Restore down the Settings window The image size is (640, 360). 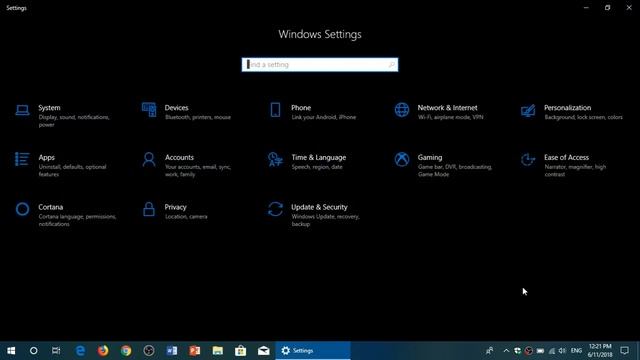(x=607, y=7)
